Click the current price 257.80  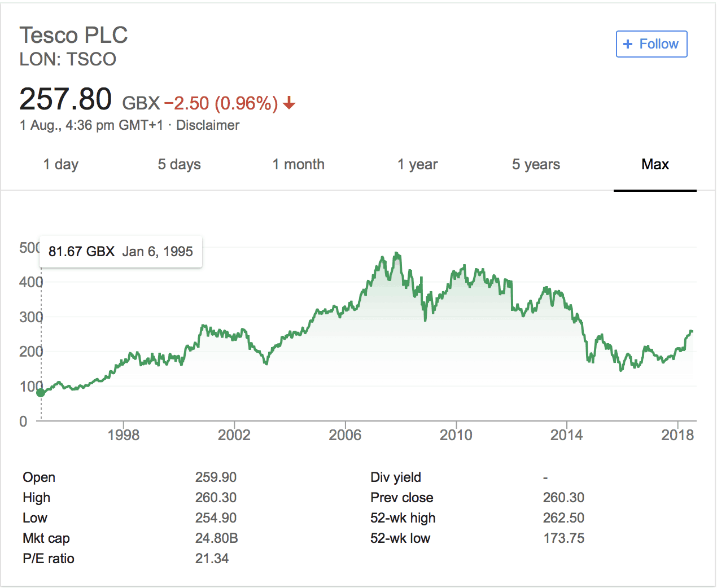tap(65, 99)
